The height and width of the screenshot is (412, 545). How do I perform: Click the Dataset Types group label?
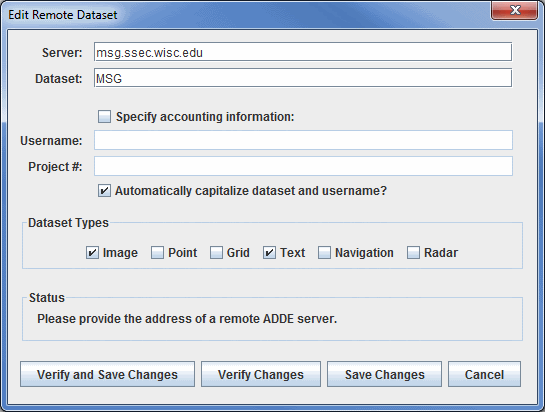pos(68,223)
